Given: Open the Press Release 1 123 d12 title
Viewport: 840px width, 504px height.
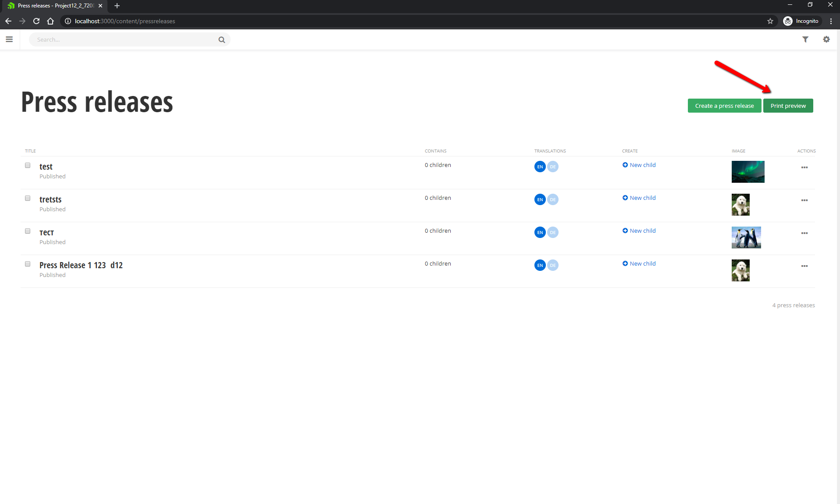Looking at the screenshot, I should (81, 265).
